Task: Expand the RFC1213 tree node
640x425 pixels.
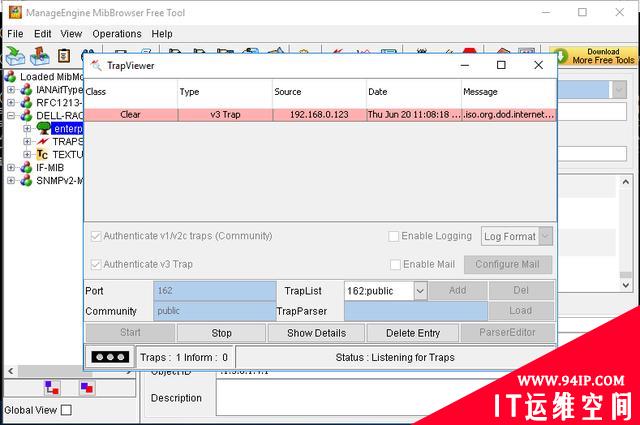Action: tap(11, 102)
